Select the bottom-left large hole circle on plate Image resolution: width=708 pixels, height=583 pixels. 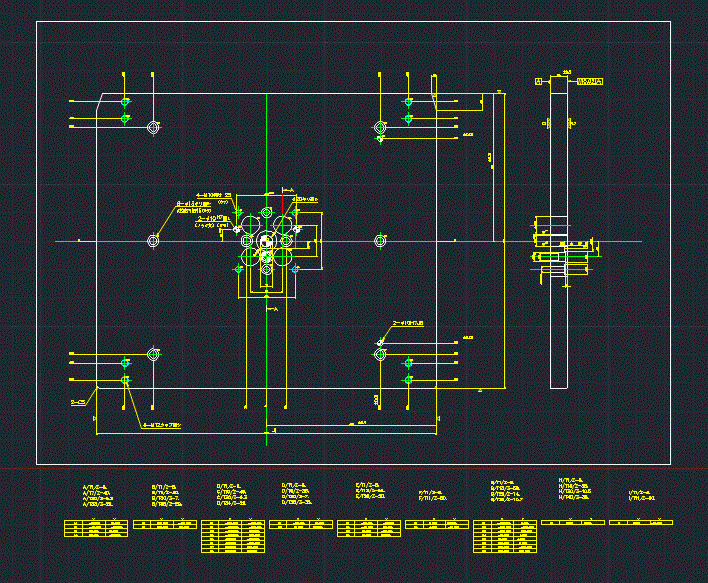tap(153, 354)
